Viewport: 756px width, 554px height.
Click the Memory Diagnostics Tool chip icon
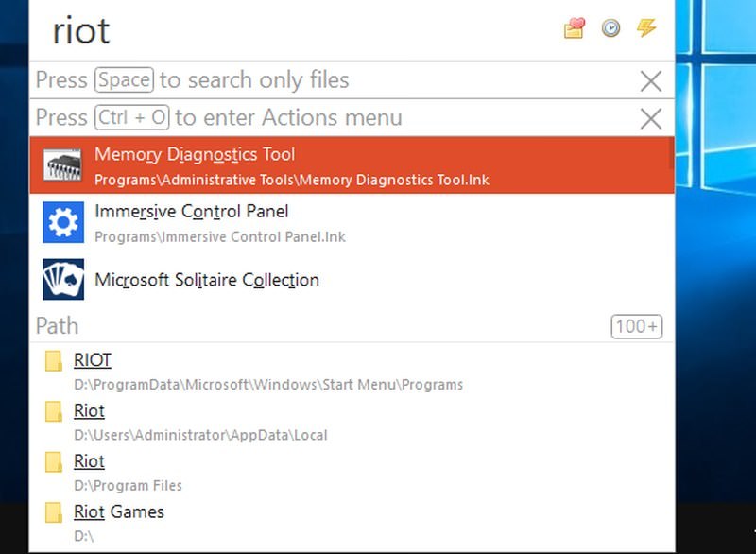point(63,165)
